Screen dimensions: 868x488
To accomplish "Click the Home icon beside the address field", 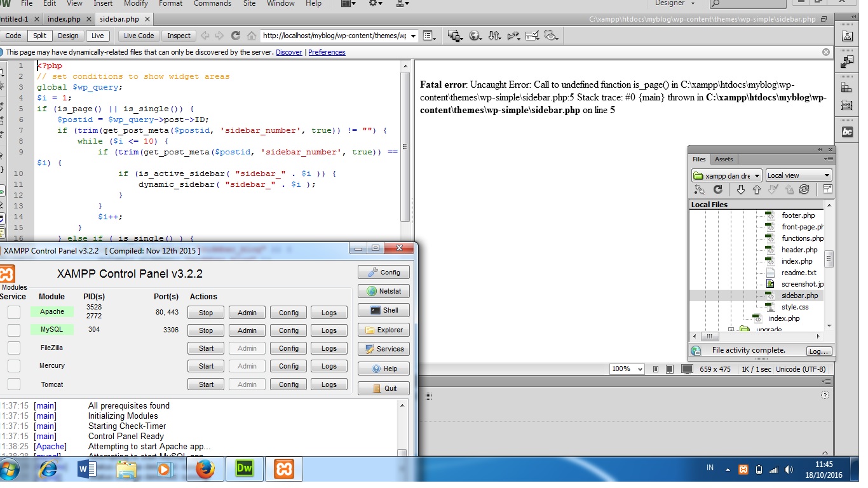I will click(x=252, y=36).
